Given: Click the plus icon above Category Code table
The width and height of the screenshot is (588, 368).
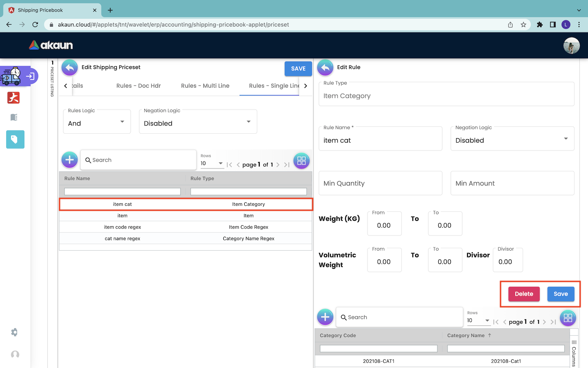Looking at the screenshot, I should [325, 317].
